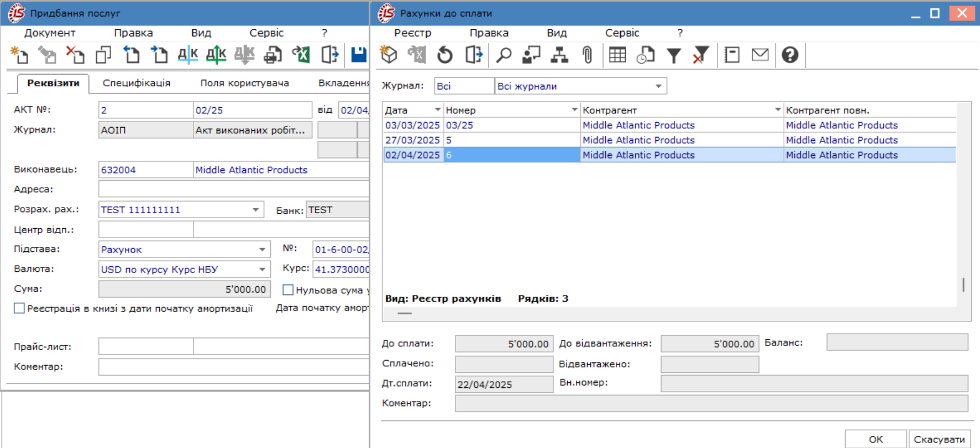Select the Реквізити tab
The image size is (980, 448).
click(53, 83)
